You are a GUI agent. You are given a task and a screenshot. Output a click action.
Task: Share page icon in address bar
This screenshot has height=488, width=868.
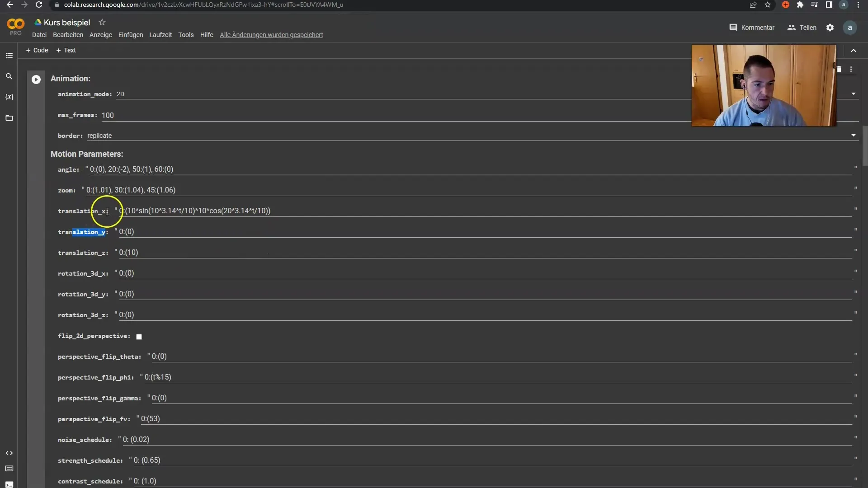pyautogui.click(x=753, y=5)
